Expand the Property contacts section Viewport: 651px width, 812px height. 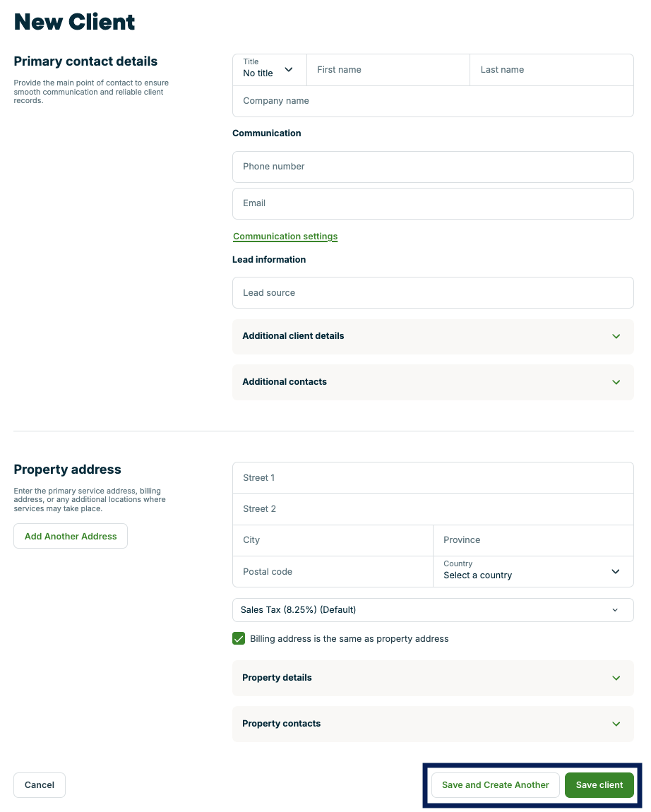[432, 724]
